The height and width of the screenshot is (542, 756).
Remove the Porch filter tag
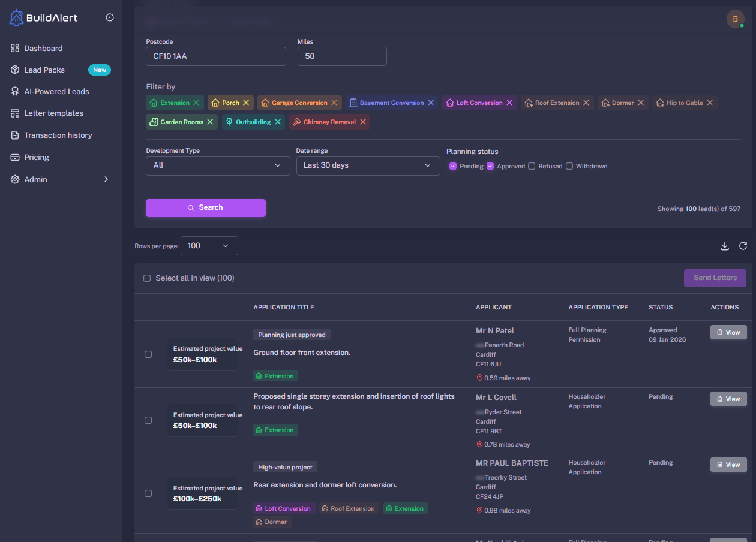(x=245, y=103)
